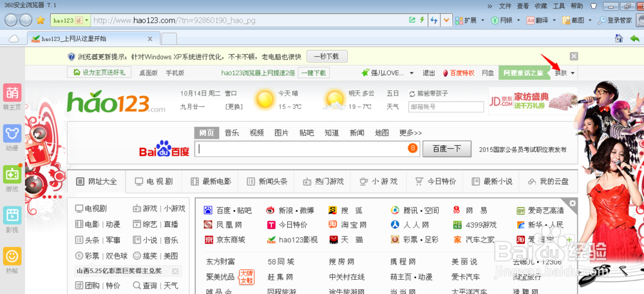The width and height of the screenshot is (644, 294).
Task: Dismiss the browser update notice bar
Action: pyautogui.click(x=574, y=56)
